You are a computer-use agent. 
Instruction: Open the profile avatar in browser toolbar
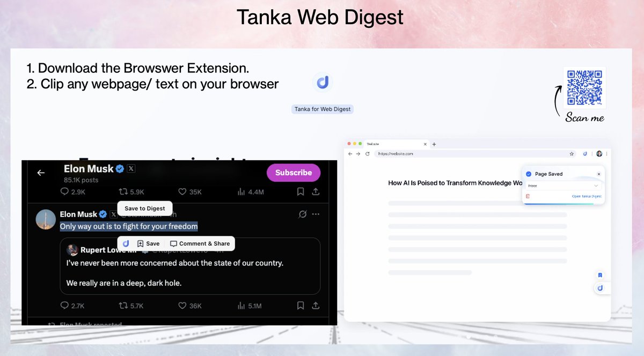tap(599, 154)
